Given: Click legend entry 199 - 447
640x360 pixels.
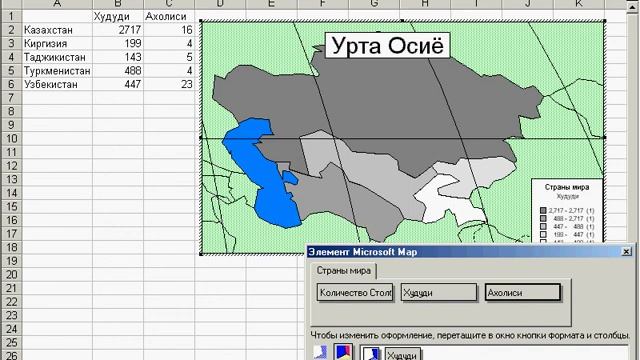Looking at the screenshot, I should coord(567,235).
